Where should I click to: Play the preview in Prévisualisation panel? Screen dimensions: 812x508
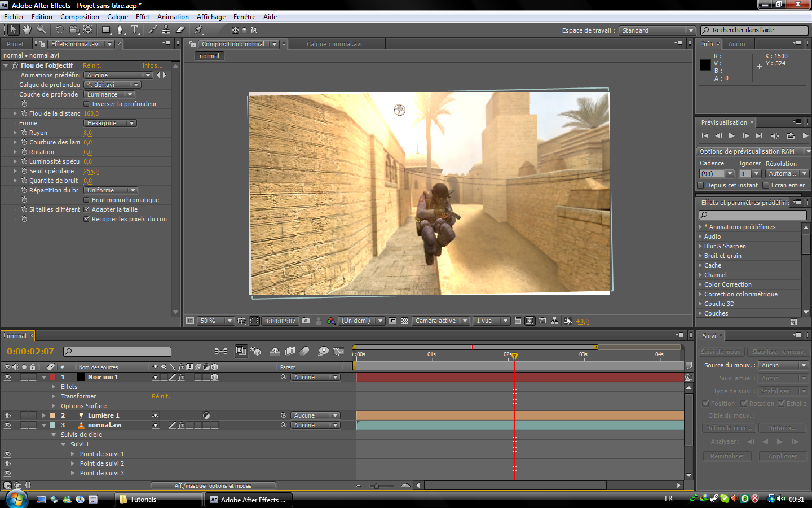point(732,135)
